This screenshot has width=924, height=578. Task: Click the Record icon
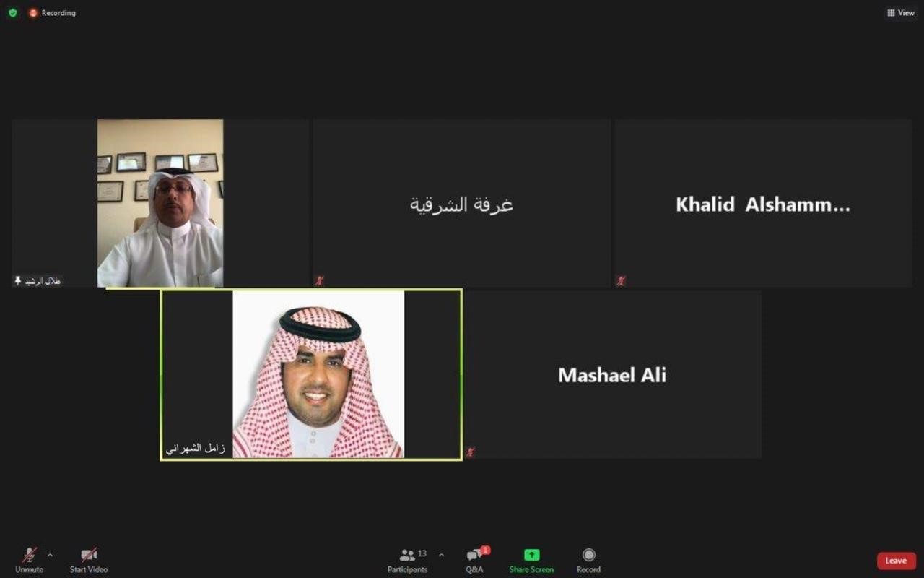click(x=589, y=555)
